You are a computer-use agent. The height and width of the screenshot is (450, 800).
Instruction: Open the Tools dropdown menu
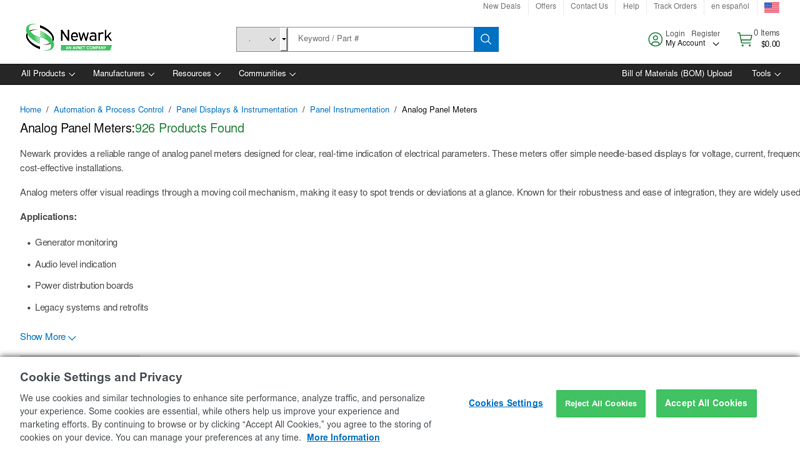pos(766,74)
